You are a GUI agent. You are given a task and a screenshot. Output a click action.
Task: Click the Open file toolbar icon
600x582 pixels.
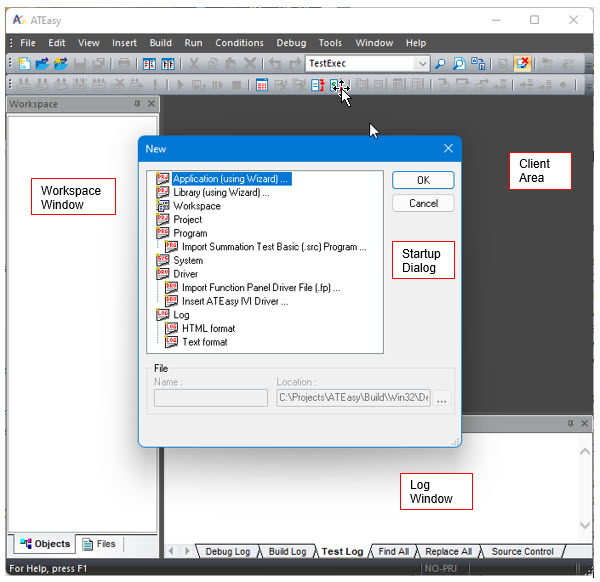[42, 63]
